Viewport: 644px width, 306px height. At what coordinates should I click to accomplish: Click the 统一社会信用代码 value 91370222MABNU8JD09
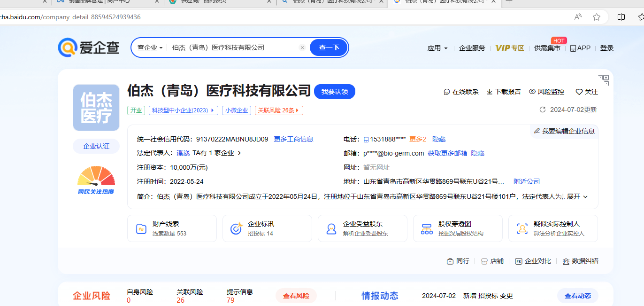(232, 139)
